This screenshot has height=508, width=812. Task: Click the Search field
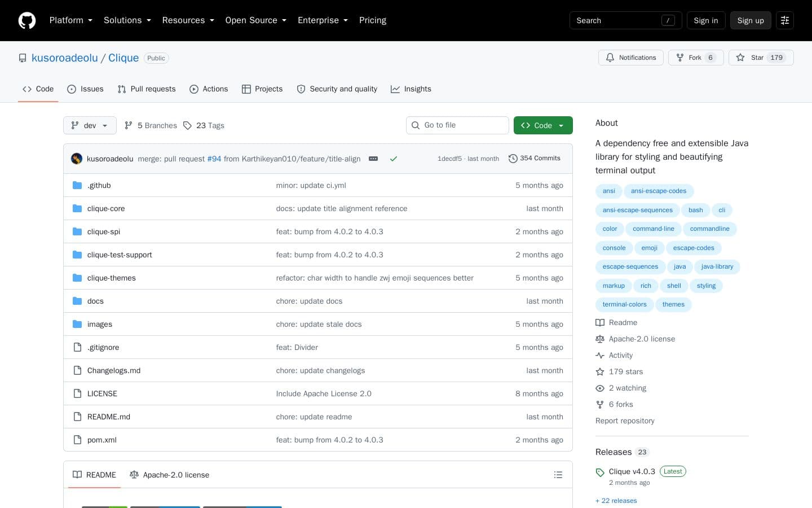click(626, 20)
